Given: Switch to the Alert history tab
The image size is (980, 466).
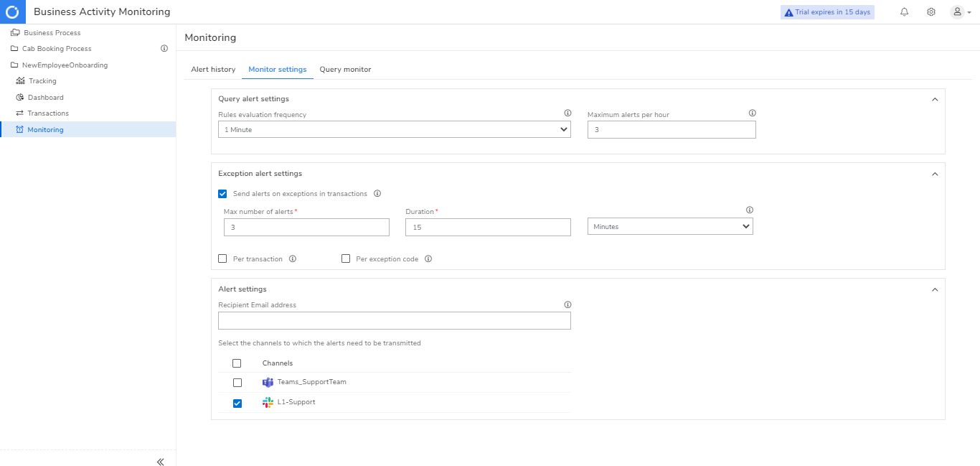Looking at the screenshot, I should [x=213, y=70].
